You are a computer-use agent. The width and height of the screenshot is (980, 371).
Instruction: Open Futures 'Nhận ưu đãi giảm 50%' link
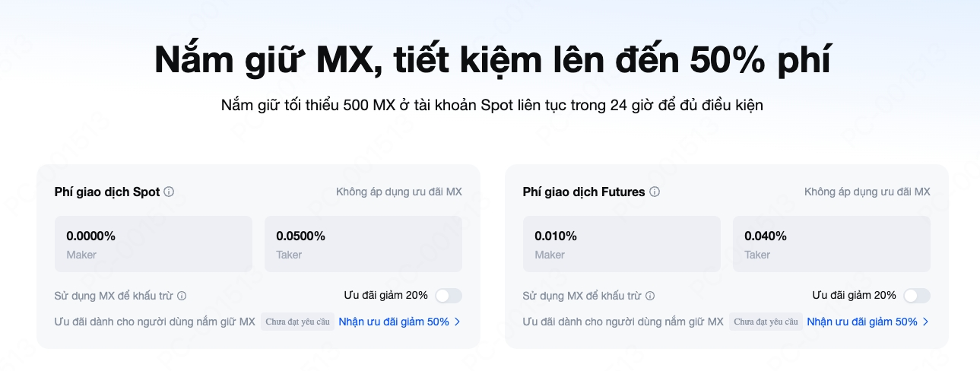[861, 322]
